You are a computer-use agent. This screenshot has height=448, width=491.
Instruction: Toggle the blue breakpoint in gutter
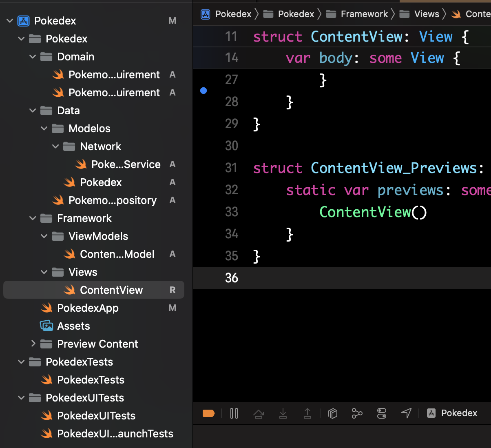tap(203, 91)
